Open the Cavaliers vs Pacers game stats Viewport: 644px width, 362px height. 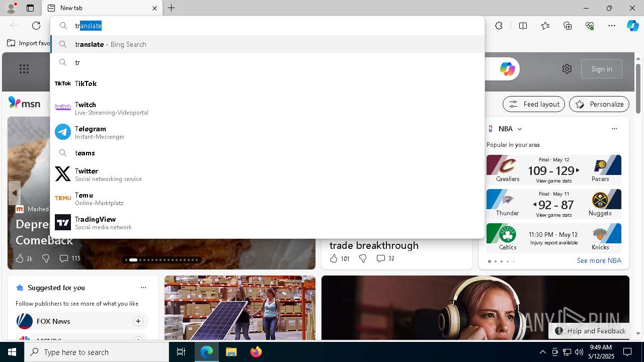coord(554,170)
